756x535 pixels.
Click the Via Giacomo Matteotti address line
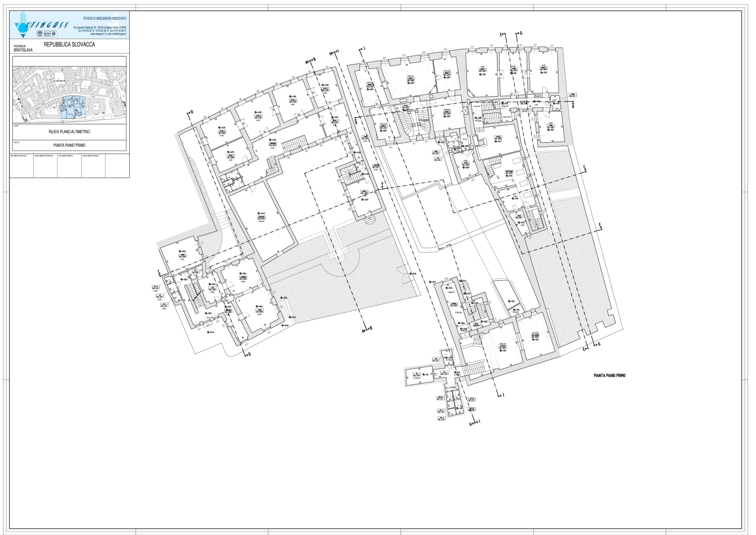[x=100, y=27]
